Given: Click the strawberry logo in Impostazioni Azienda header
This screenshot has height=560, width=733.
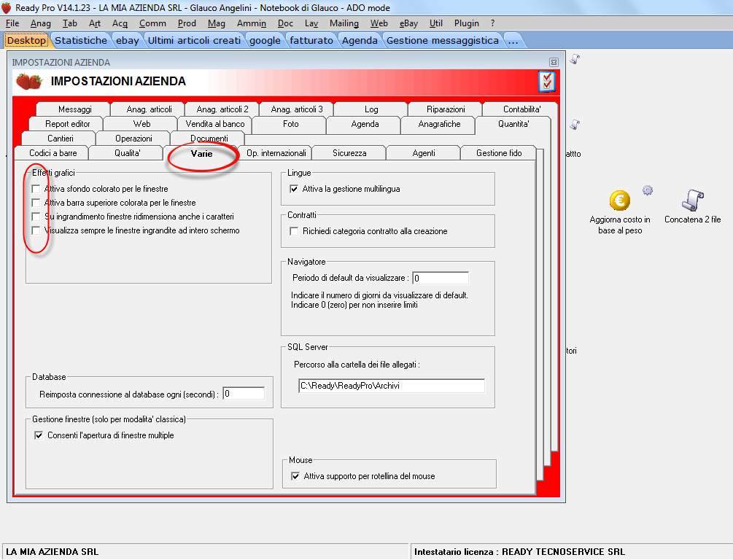Looking at the screenshot, I should tap(29, 82).
